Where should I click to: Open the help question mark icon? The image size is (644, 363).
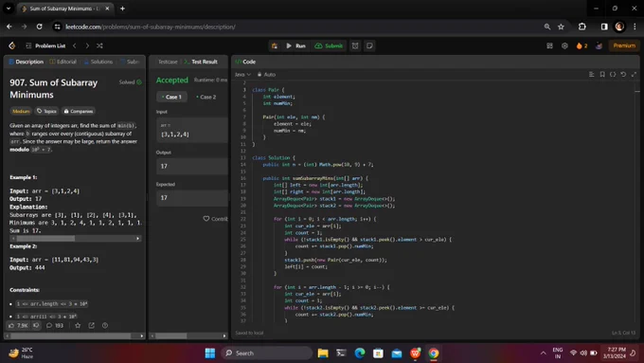pyautogui.click(x=105, y=325)
